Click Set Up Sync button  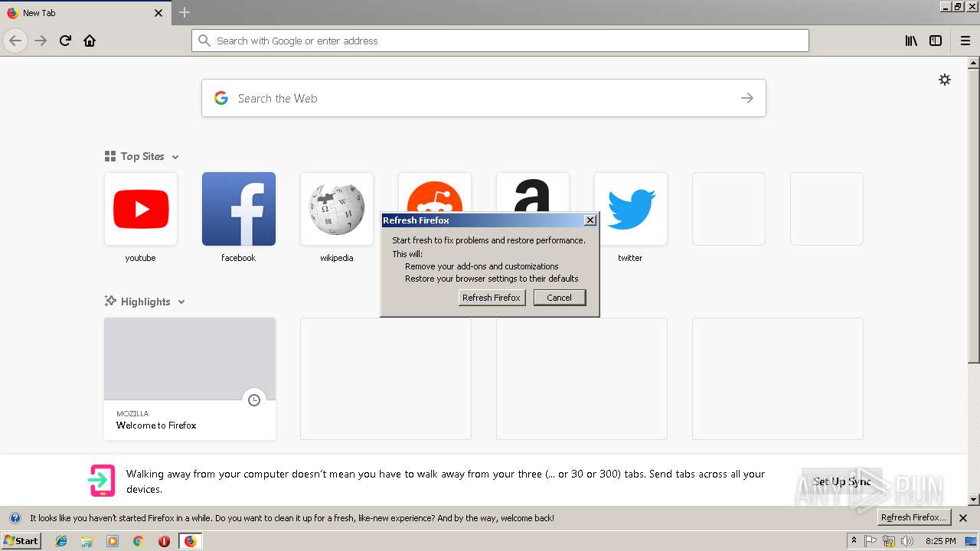(x=842, y=481)
